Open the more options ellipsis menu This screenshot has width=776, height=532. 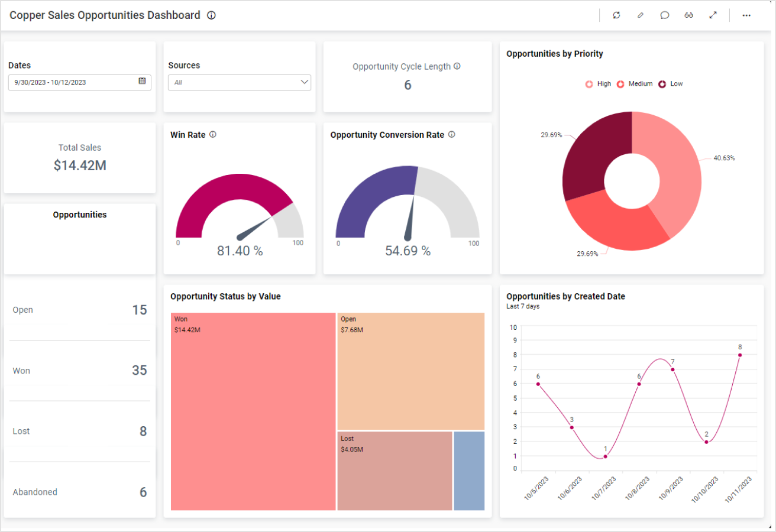pyautogui.click(x=746, y=15)
